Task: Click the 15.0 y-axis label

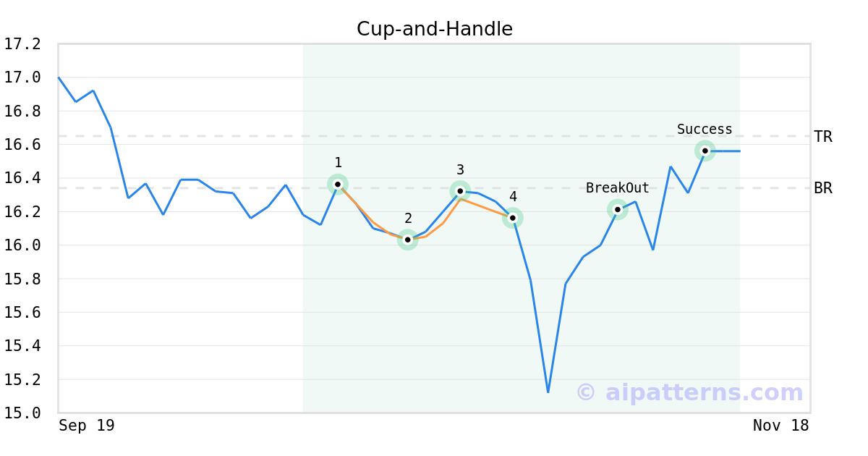Action: coord(22,413)
